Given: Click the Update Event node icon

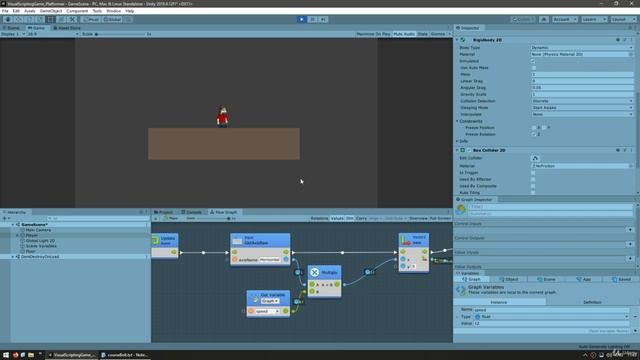Looking at the screenshot, I should (156, 240).
